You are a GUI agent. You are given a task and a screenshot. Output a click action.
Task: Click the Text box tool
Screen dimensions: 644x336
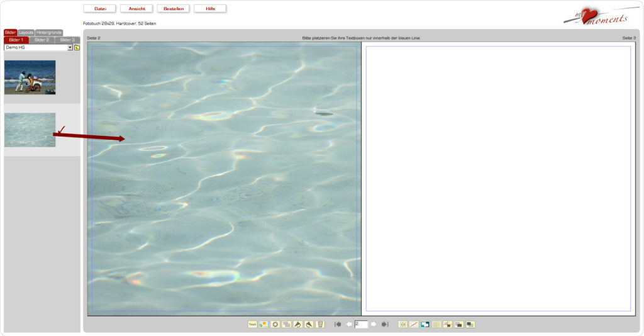tap(252, 325)
